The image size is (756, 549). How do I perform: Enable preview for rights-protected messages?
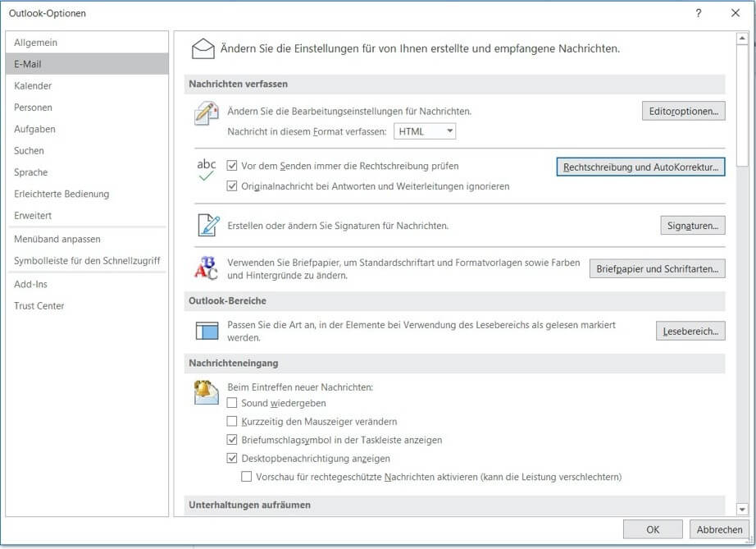click(246, 477)
